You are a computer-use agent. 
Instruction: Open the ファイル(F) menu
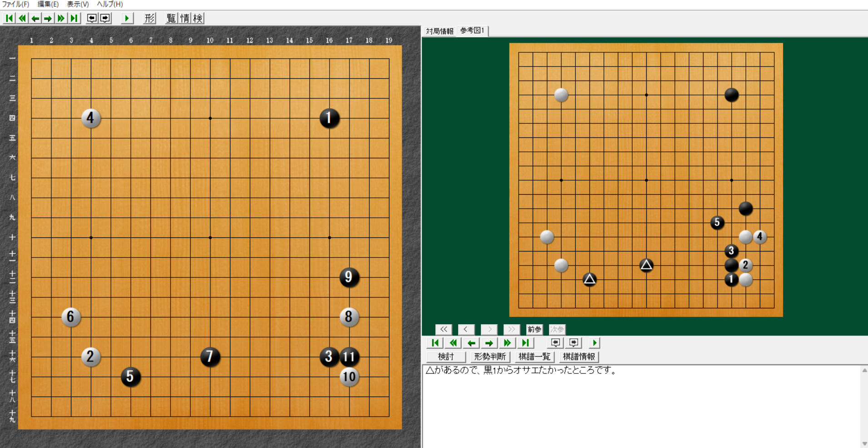tap(15, 4)
